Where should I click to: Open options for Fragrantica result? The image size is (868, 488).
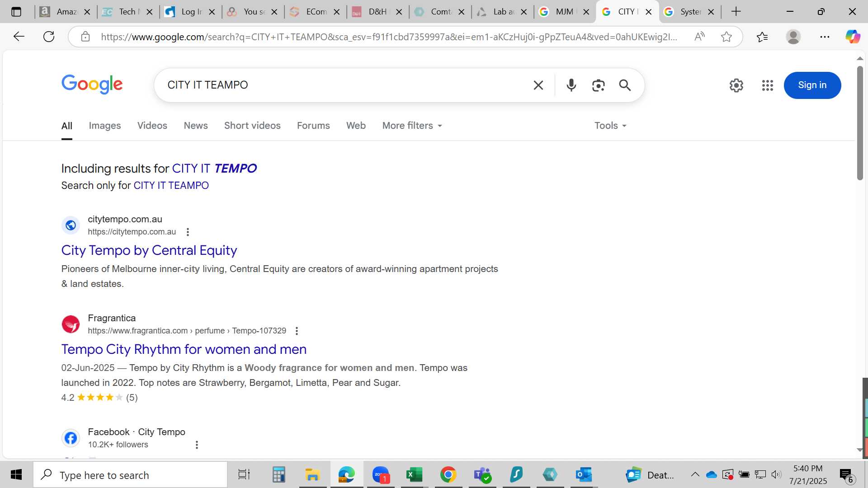[297, 331]
